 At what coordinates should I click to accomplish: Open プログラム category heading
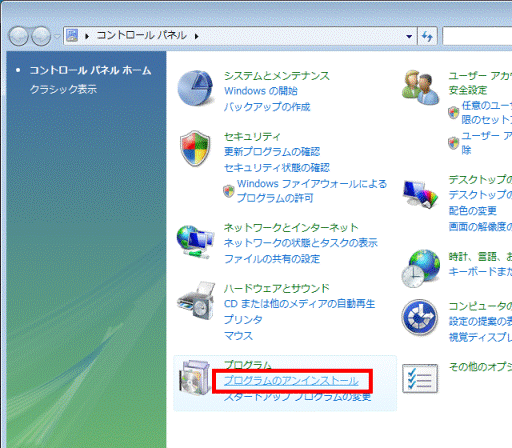point(248,365)
